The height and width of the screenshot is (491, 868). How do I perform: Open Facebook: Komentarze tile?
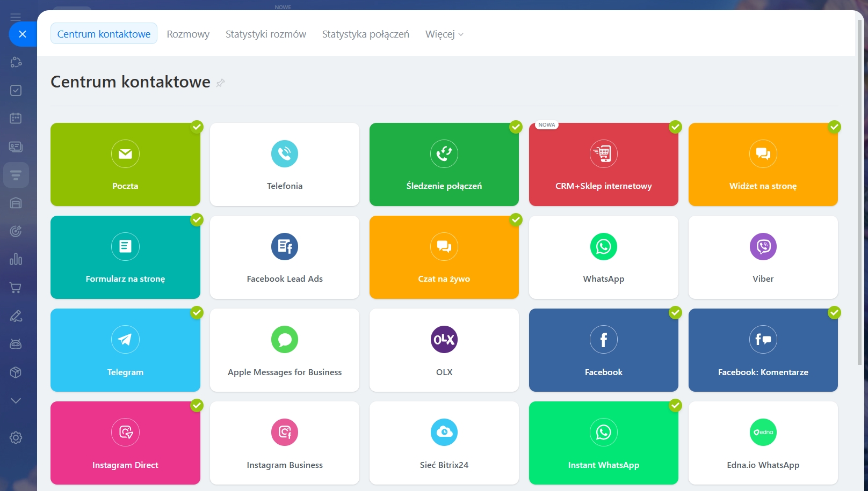point(763,350)
